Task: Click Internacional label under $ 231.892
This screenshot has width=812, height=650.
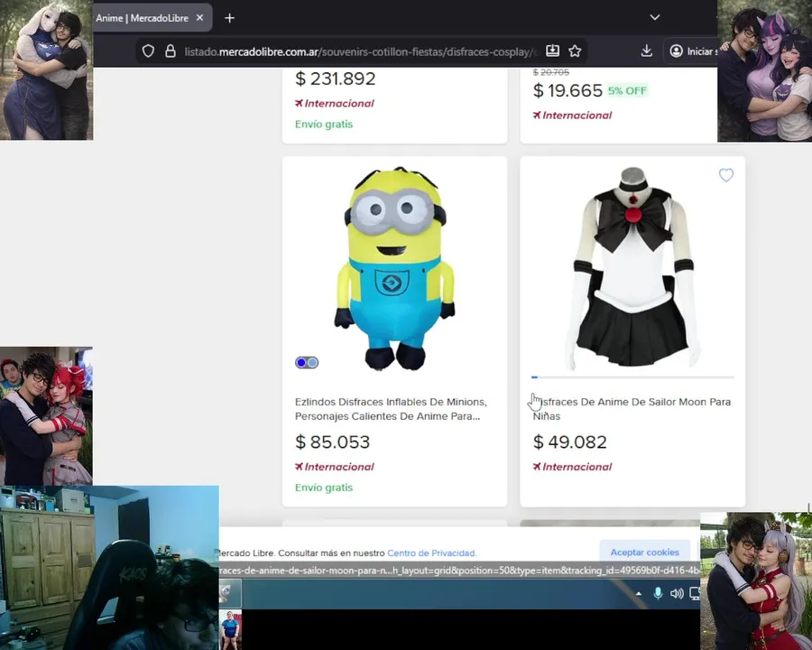Action: point(335,104)
